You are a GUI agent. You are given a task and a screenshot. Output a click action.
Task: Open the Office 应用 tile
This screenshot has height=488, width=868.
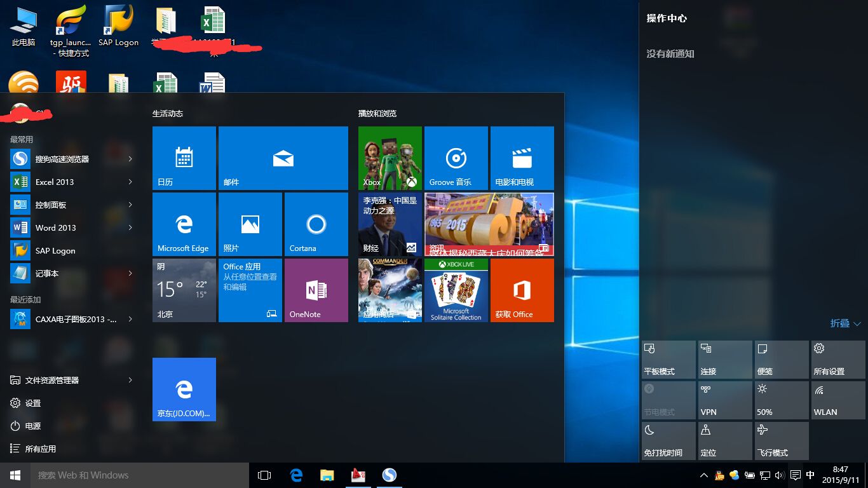[250, 290]
